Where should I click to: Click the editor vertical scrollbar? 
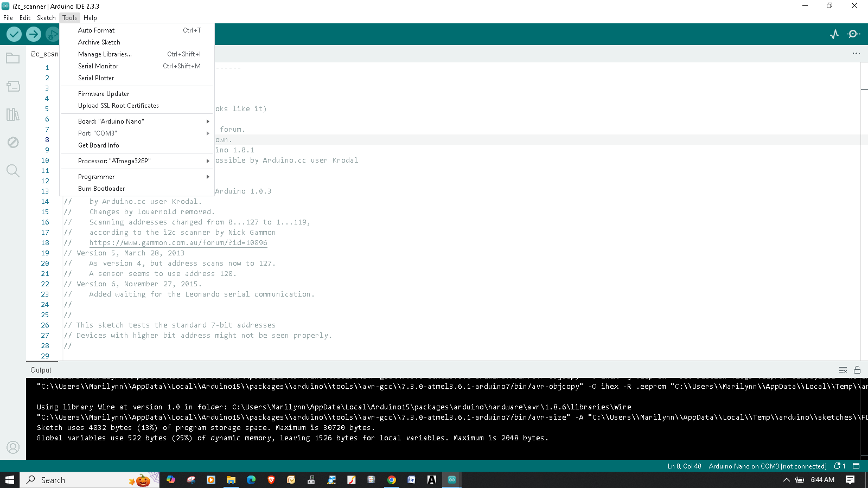point(864,211)
